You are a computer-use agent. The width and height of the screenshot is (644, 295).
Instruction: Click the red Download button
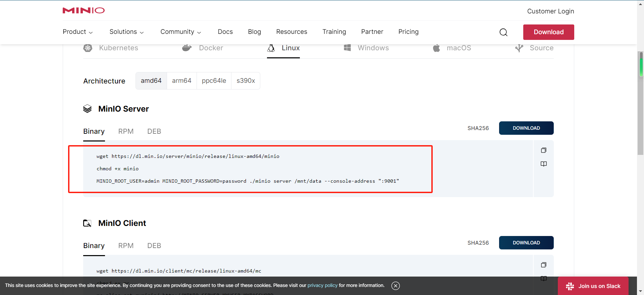point(548,32)
